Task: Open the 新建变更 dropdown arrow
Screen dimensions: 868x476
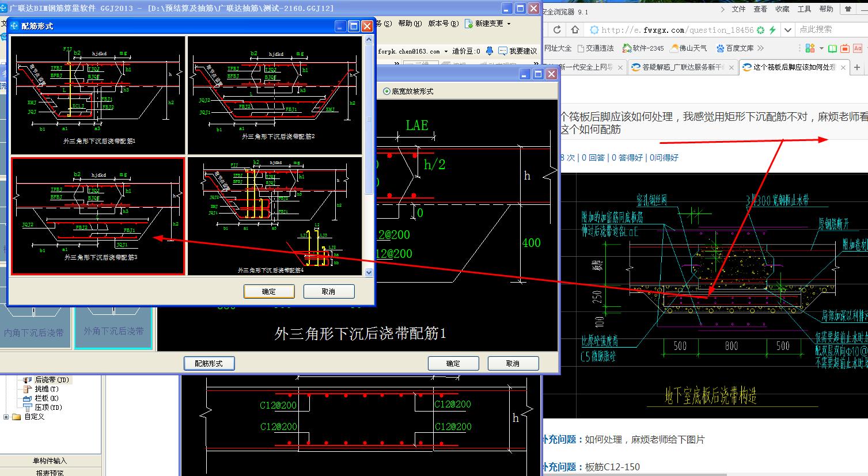Action: tap(508, 24)
